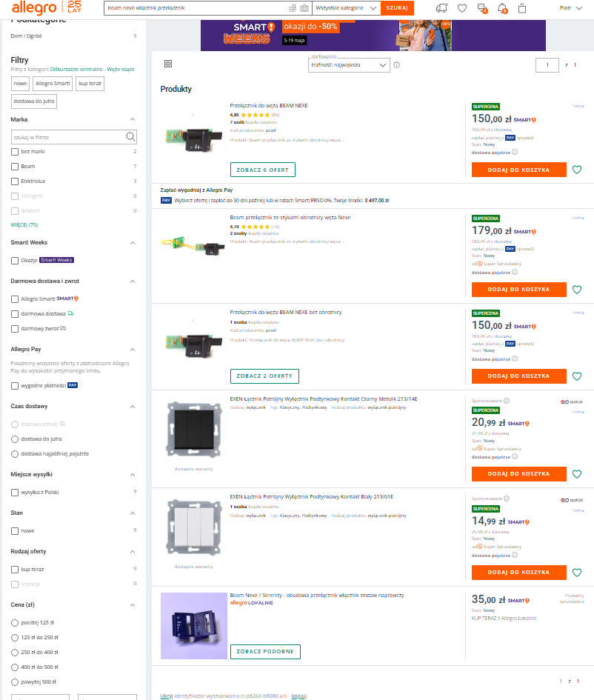This screenshot has width=594, height=700.
Task: Enable the darmowa dostawa checkbox
Action: click(15, 314)
